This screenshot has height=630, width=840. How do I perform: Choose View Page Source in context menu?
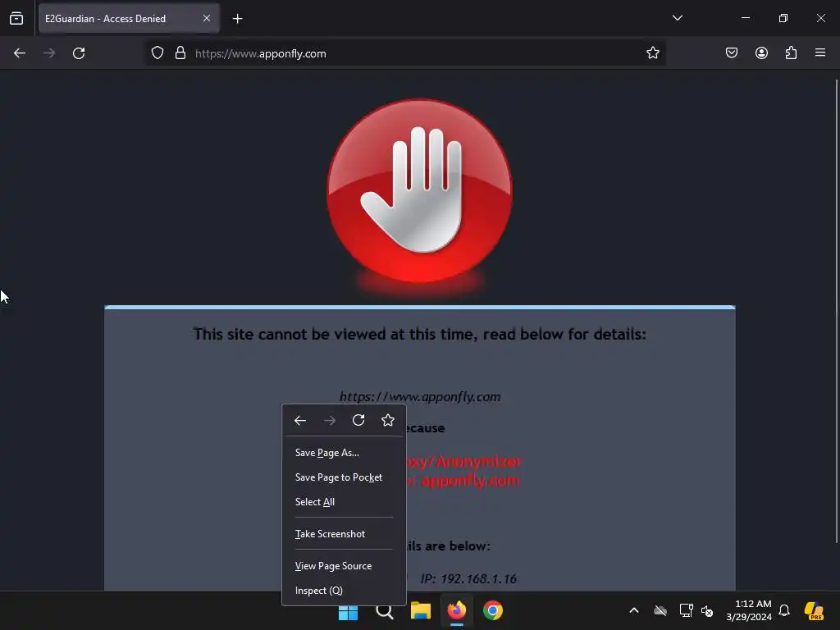344,566
